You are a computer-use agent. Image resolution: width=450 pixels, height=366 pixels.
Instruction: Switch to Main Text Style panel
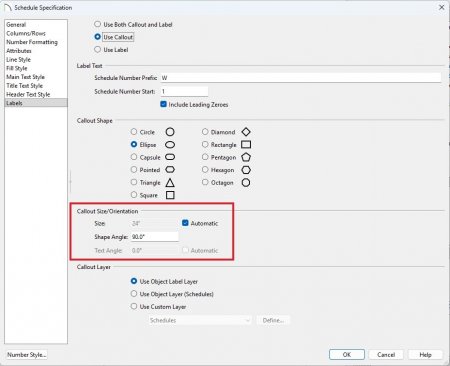click(25, 77)
